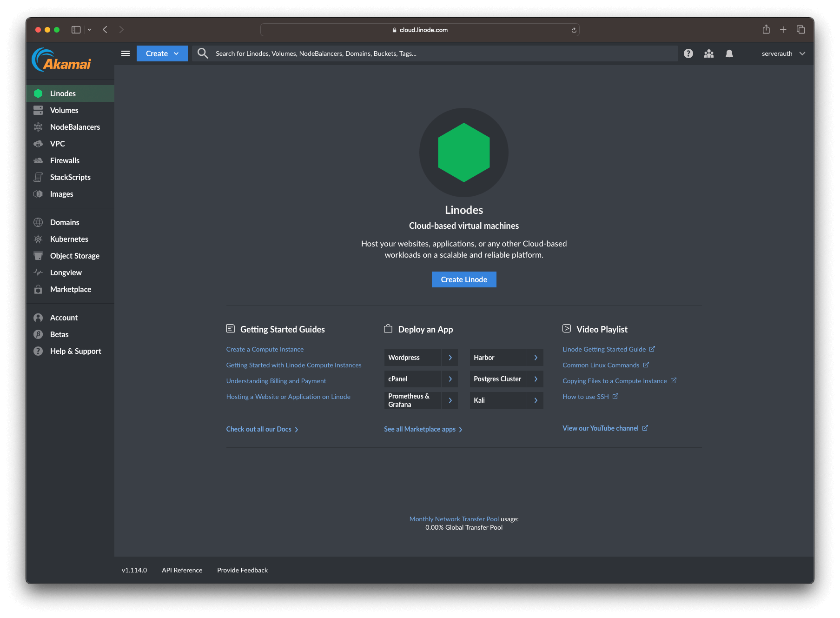This screenshot has height=618, width=840.
Task: Open the cPanel app chevron
Action: pos(450,379)
